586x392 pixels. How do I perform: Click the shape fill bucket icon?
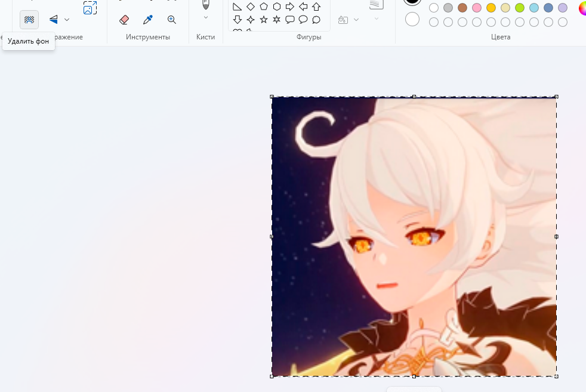click(x=343, y=20)
